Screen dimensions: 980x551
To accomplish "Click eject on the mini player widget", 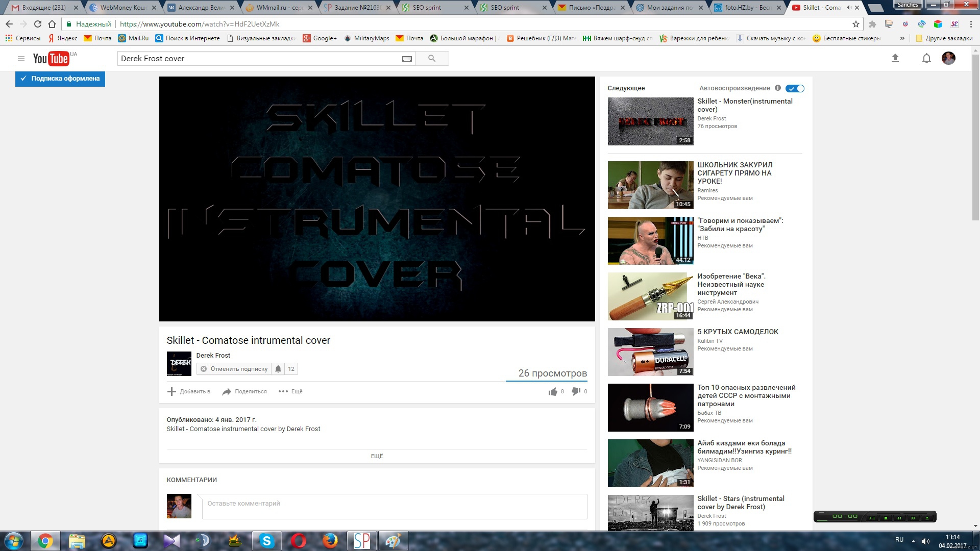I will pos(927,518).
